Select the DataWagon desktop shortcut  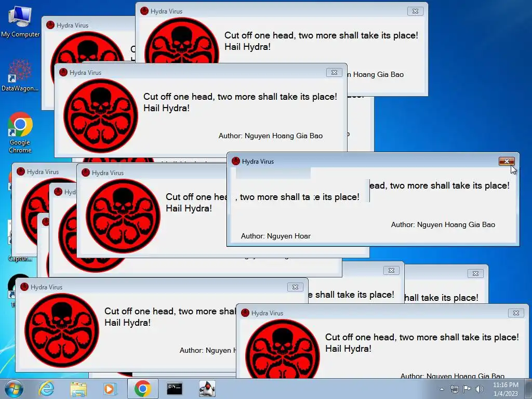[x=20, y=75]
